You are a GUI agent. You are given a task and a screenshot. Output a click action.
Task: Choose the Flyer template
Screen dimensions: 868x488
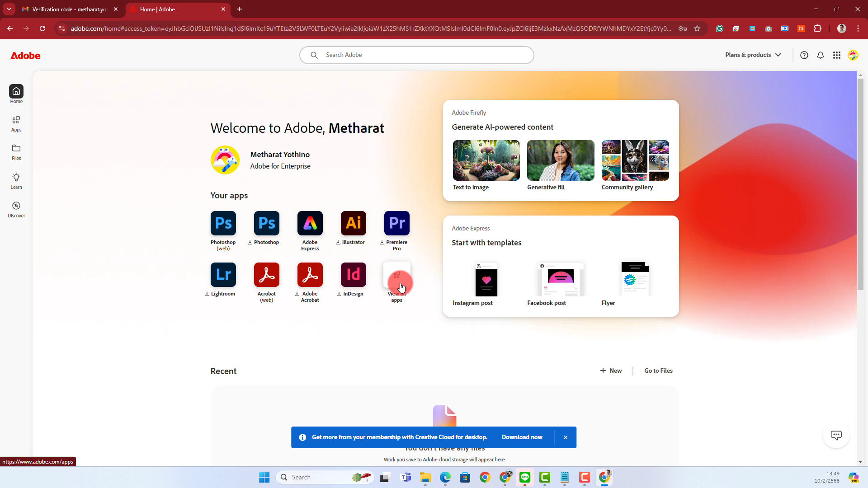635,279
